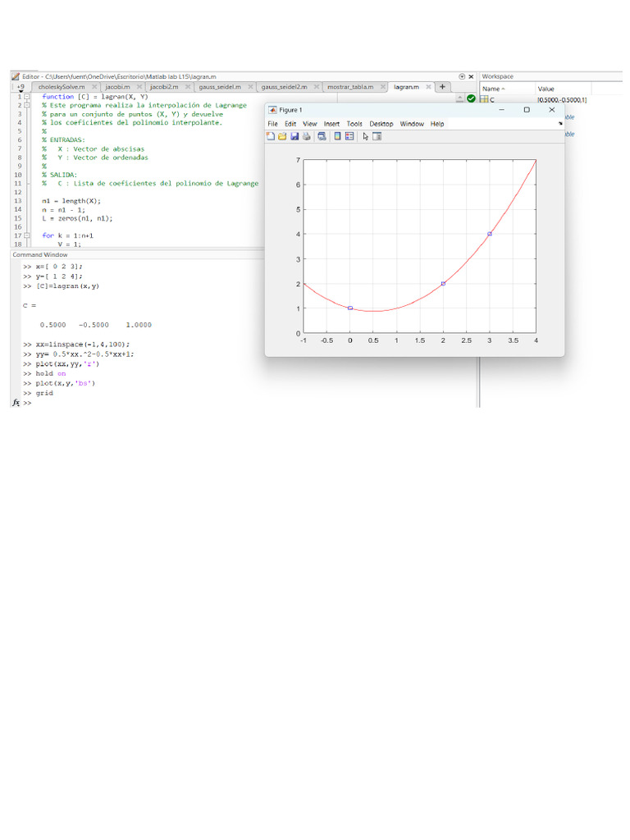Open the Tools menu in Figure 1
Viewport: 630px width, 840px height.
[x=354, y=124]
